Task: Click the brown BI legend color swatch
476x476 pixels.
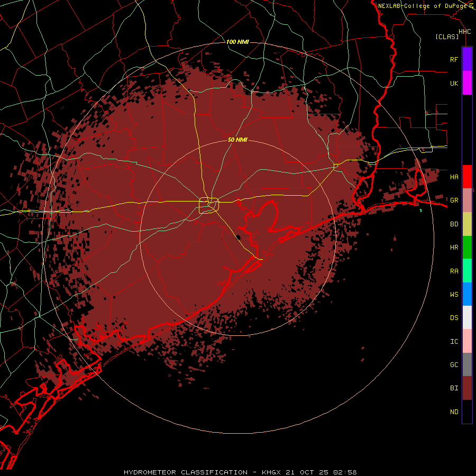Action: 467,388
